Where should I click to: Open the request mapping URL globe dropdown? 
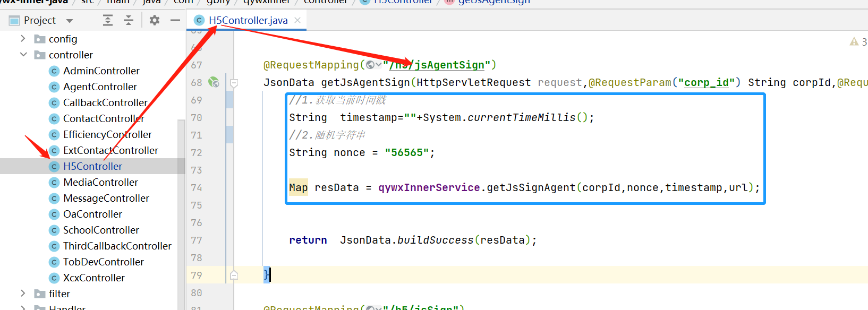373,65
